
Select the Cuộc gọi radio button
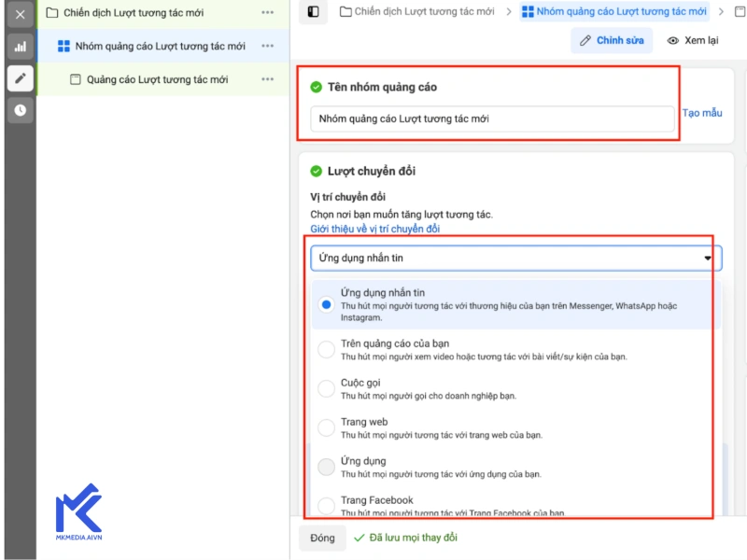[x=326, y=388]
